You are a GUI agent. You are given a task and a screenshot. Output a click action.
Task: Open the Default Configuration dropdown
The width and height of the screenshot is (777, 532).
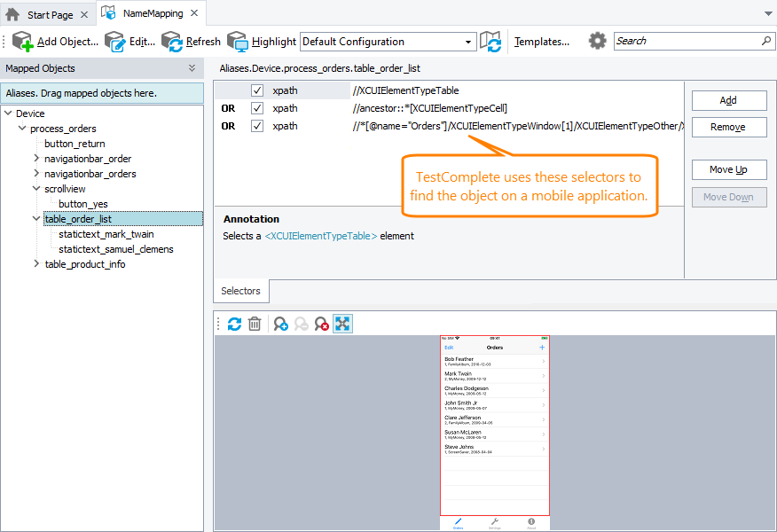point(469,41)
